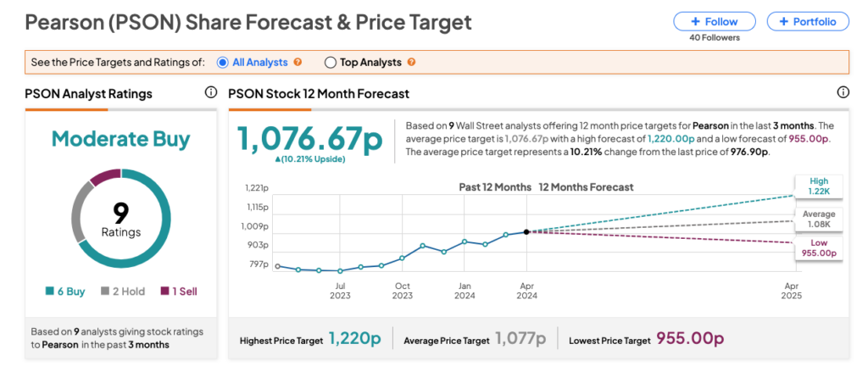Click the Jul 2023 axis label
Image resolution: width=868 pixels, height=383 pixels.
coord(341,291)
